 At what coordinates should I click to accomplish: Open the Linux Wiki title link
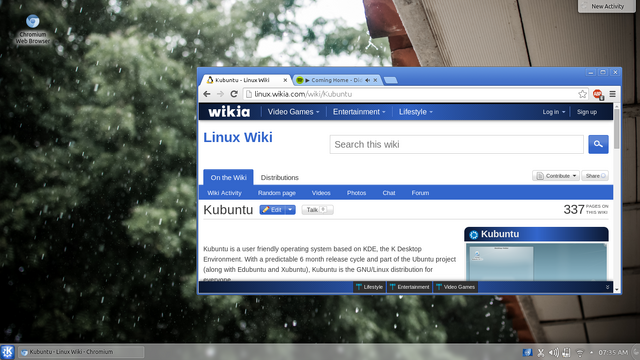(x=238, y=137)
